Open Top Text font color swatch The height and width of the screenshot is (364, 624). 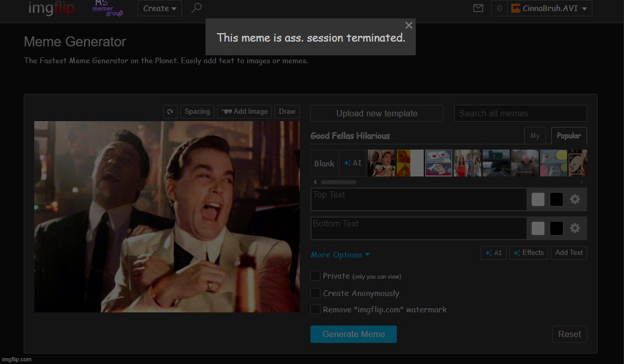tap(538, 199)
